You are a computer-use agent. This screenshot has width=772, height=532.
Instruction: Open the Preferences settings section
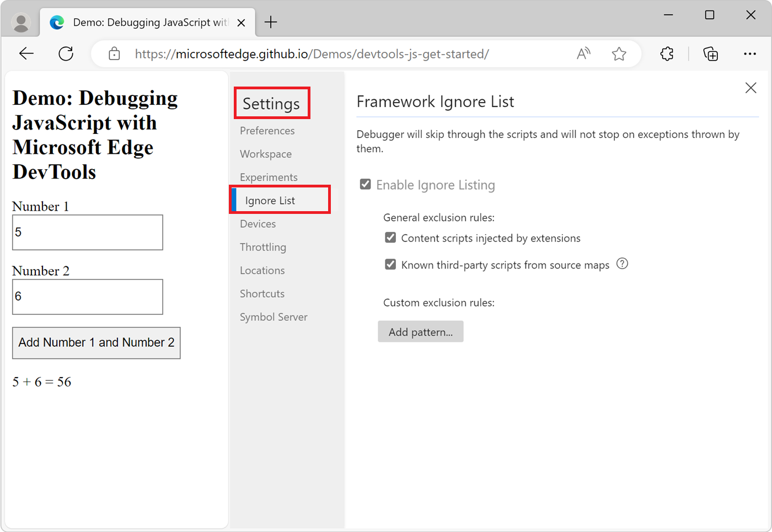(x=267, y=131)
